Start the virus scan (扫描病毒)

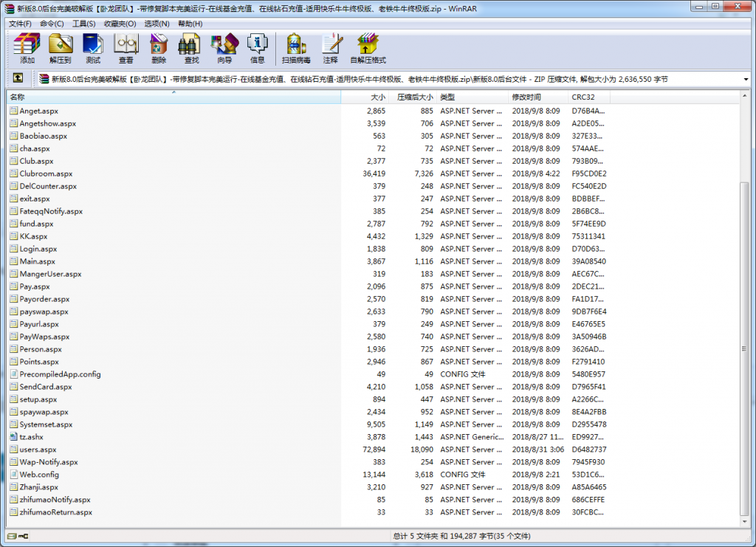click(x=296, y=48)
